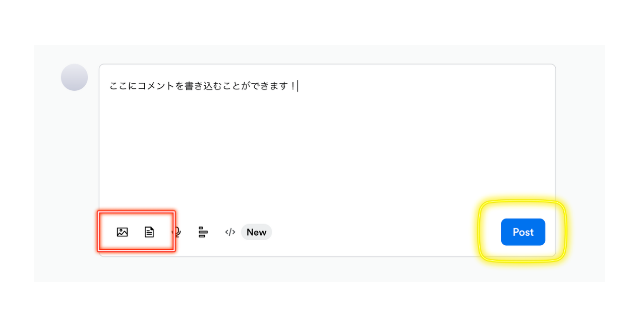The height and width of the screenshot is (321, 644).
Task: Click the microphone voice recording icon
Action: click(x=177, y=232)
